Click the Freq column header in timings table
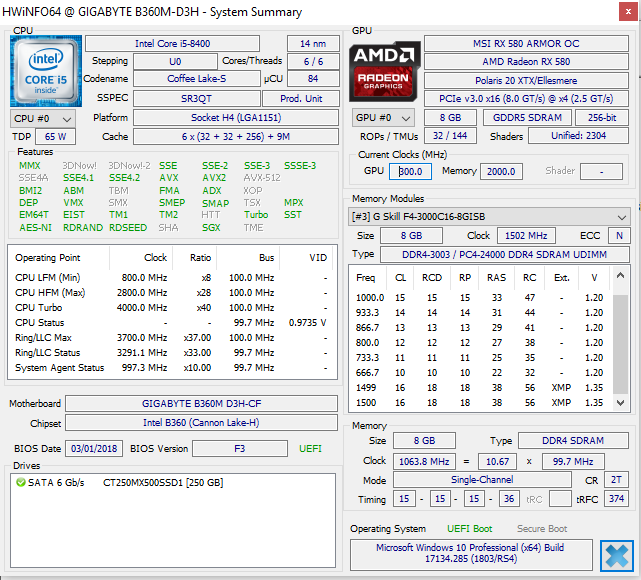Screen dimensions: 641x580 click(366, 278)
